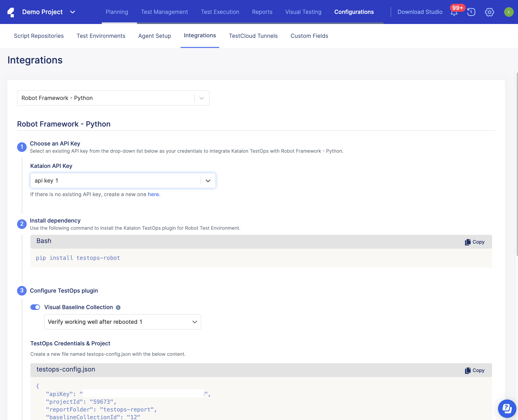The width and height of the screenshot is (518, 420).
Task: Select a different Katalon API Key
Action: 208,180
